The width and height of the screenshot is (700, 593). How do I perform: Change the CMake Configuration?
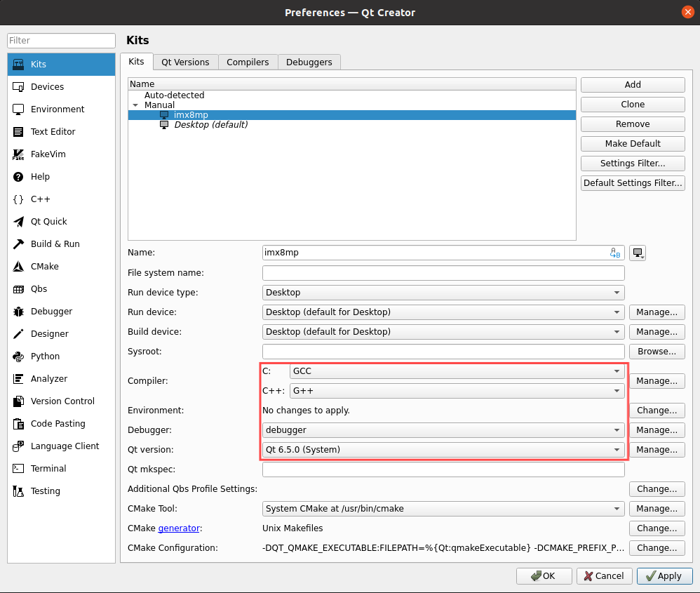tap(657, 548)
